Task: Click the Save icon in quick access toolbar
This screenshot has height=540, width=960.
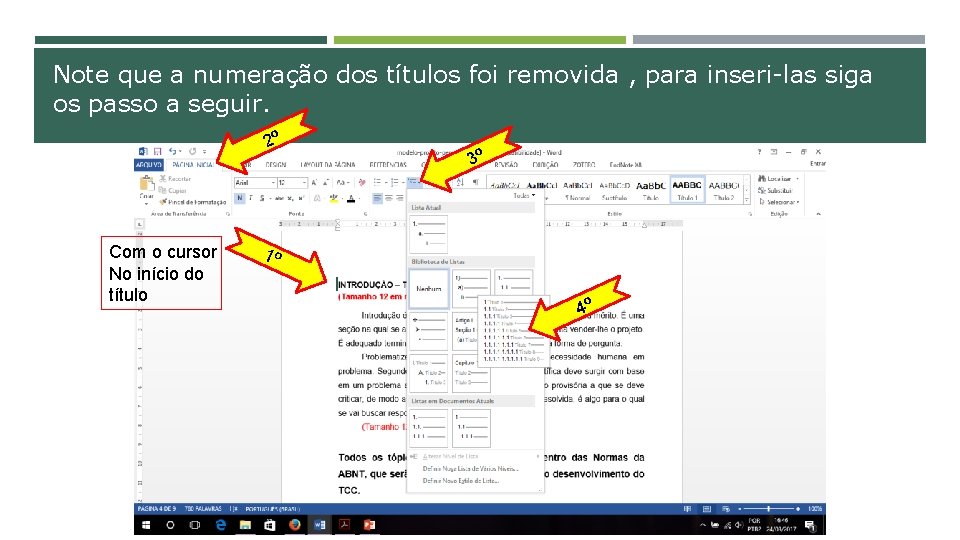Action: 157,151
